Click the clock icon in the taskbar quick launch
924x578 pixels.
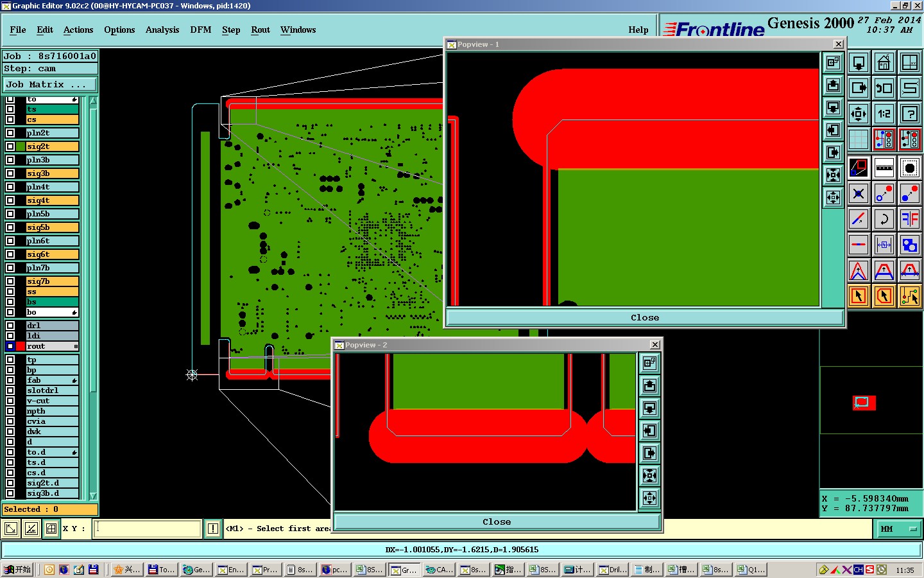pos(49,569)
